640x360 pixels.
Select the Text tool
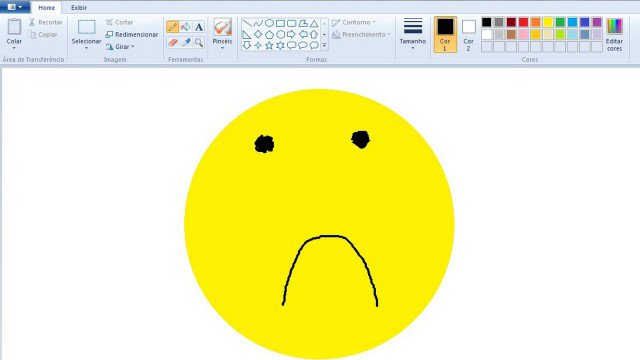[199, 27]
